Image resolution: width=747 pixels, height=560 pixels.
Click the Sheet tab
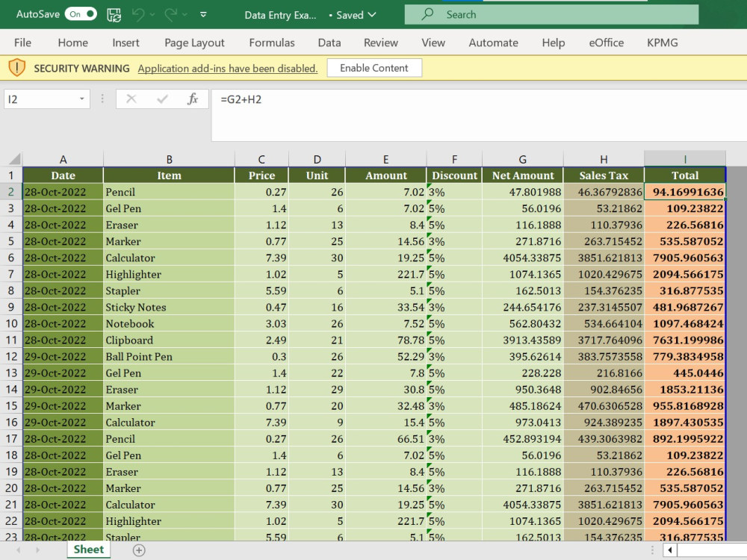(89, 550)
